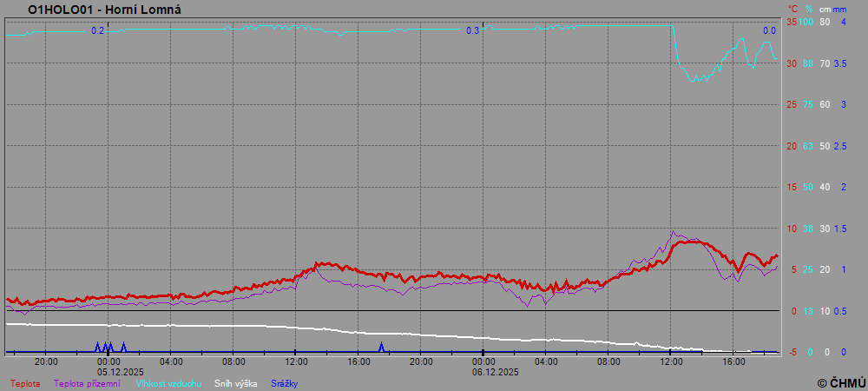Viewport: 868px width, 391px height.
Task: Click the chart title O1HOLO01 - Horní Lomná
Action: click(x=104, y=10)
